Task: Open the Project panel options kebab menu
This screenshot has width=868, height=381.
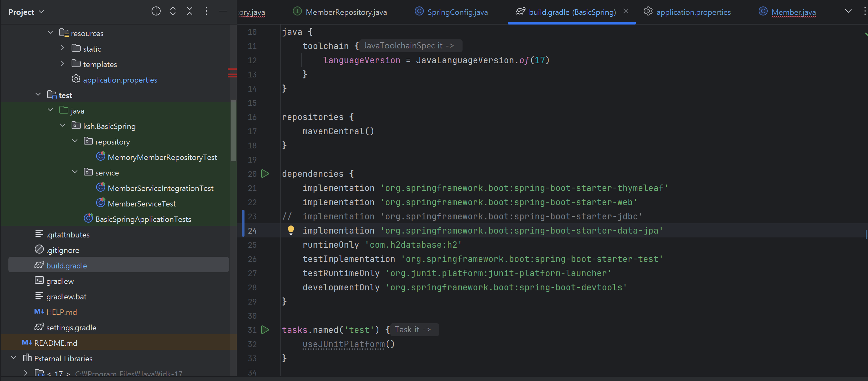Action: (x=206, y=12)
